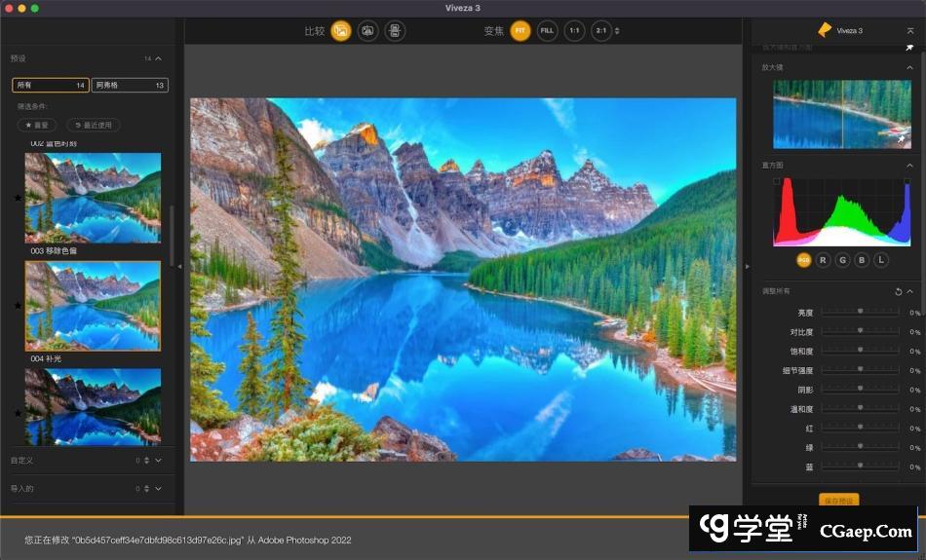Show the red channel (R) histogram
The width and height of the screenshot is (926, 560).
pyautogui.click(x=823, y=260)
